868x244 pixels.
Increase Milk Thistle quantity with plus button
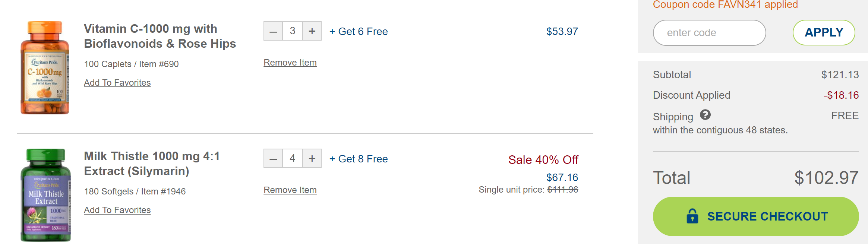point(312,159)
